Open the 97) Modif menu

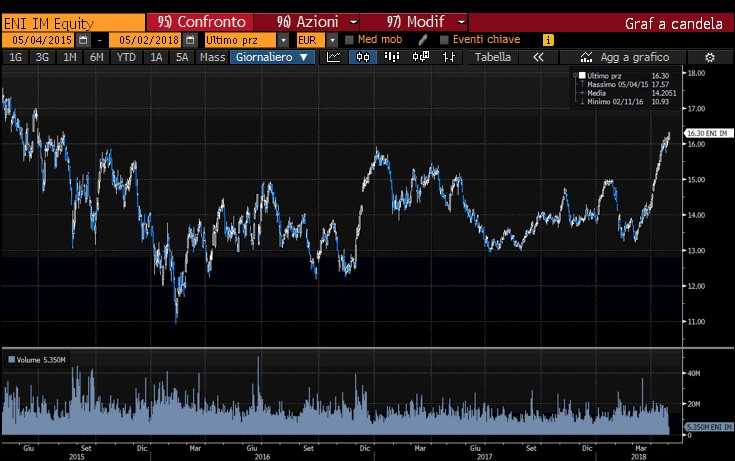pos(414,22)
